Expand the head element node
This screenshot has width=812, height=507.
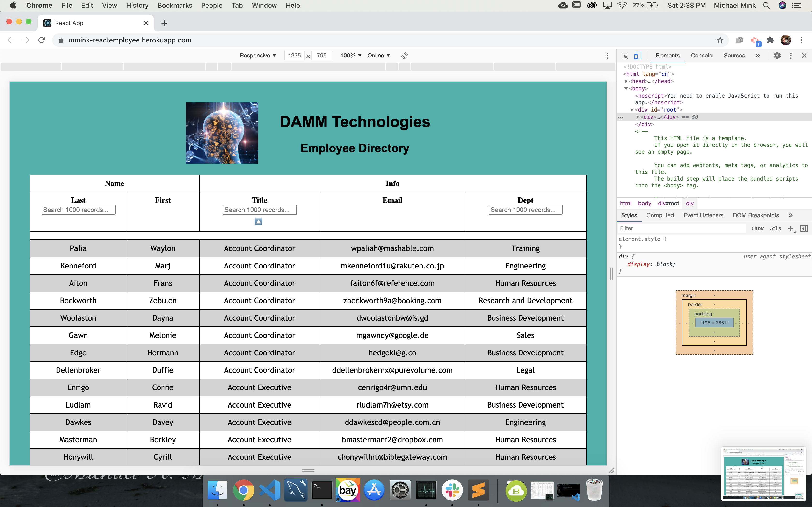click(626, 81)
